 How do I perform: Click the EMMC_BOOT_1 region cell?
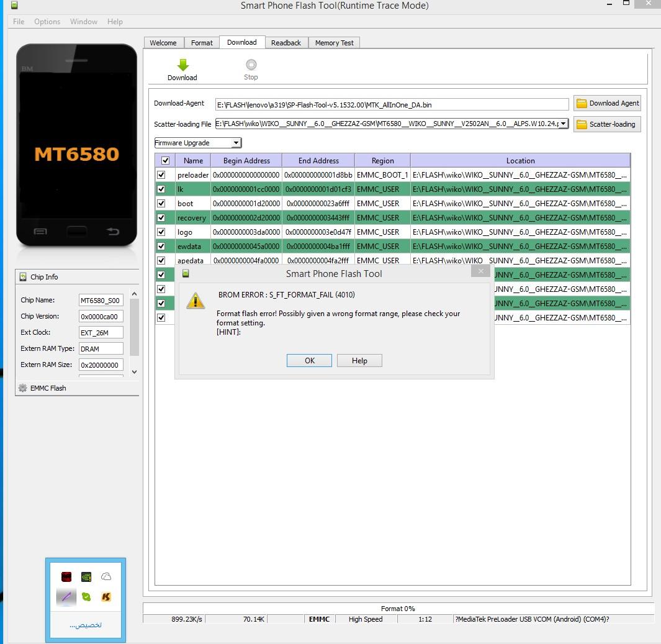click(x=382, y=175)
